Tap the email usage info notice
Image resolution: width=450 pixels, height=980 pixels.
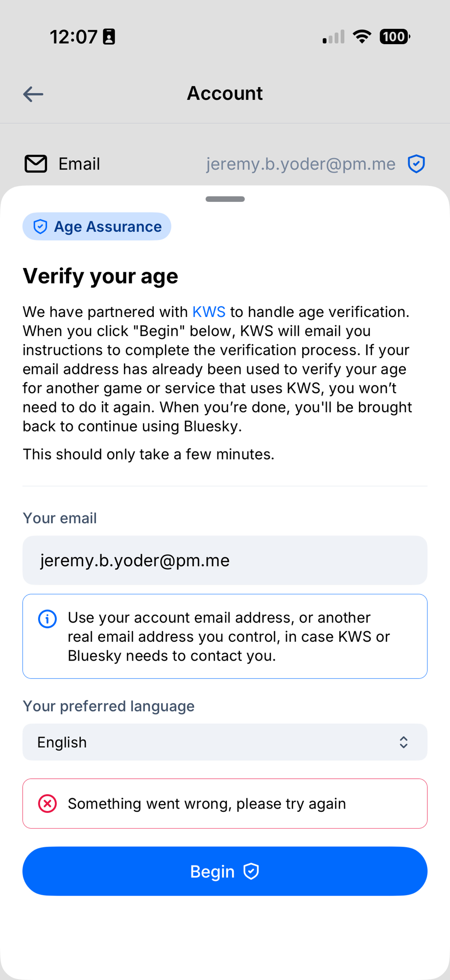[225, 636]
